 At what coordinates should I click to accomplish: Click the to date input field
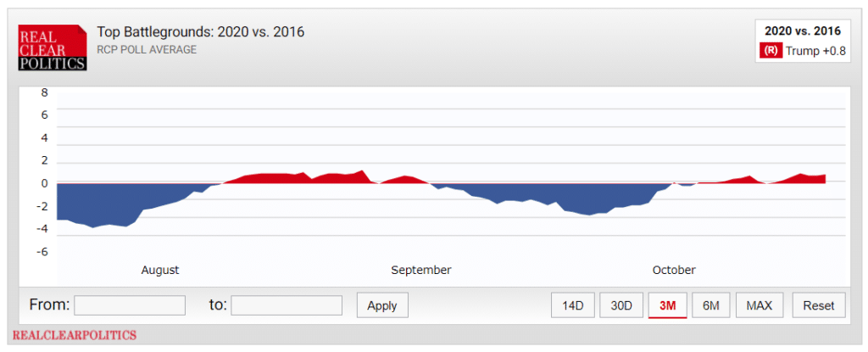coord(287,305)
